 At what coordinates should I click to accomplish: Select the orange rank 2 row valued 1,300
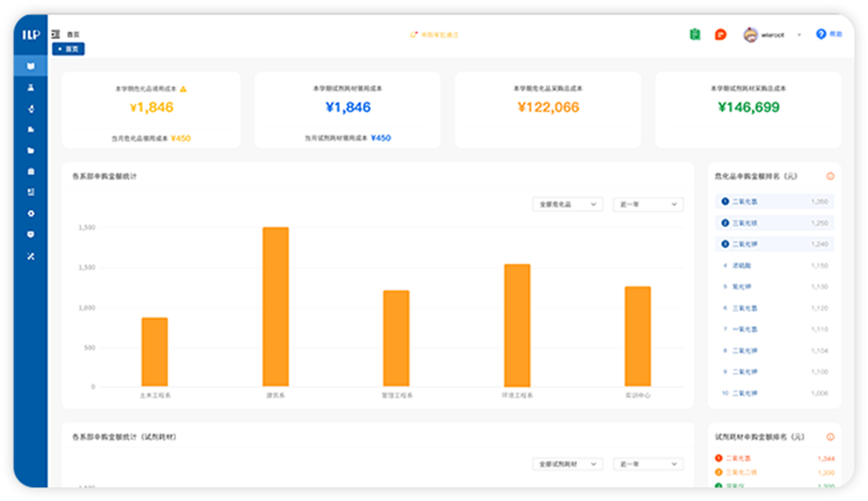(774, 472)
